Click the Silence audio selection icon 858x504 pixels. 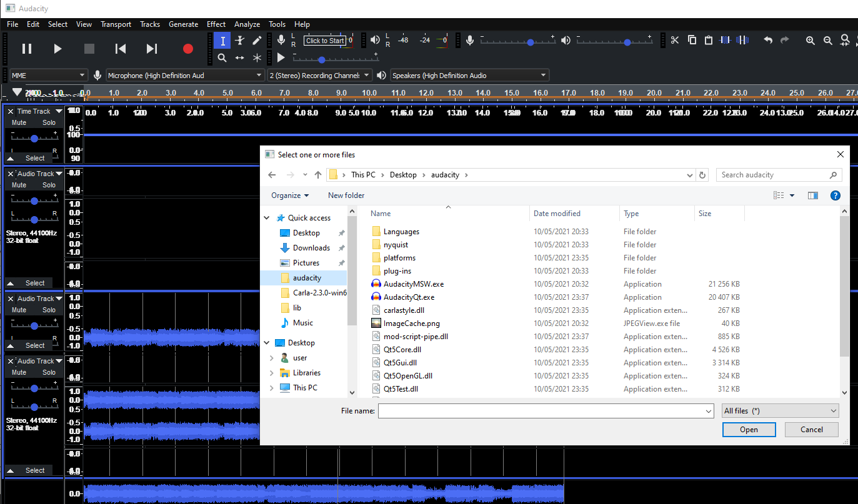coord(742,41)
